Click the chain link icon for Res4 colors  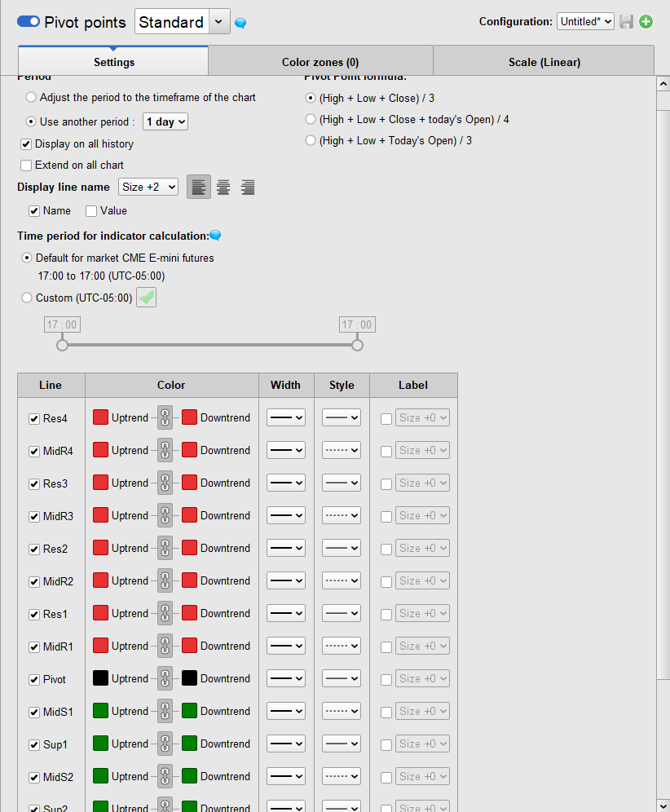[x=165, y=418]
